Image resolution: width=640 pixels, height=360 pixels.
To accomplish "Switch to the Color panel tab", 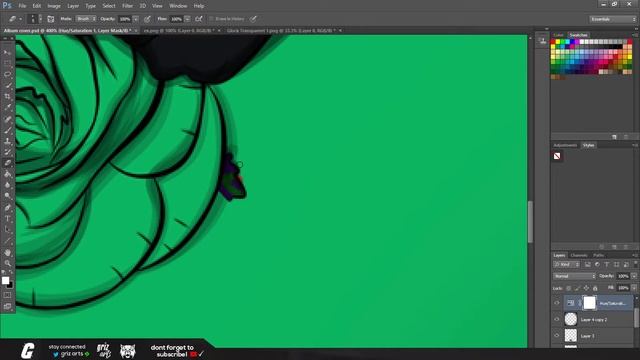I will coord(558,35).
